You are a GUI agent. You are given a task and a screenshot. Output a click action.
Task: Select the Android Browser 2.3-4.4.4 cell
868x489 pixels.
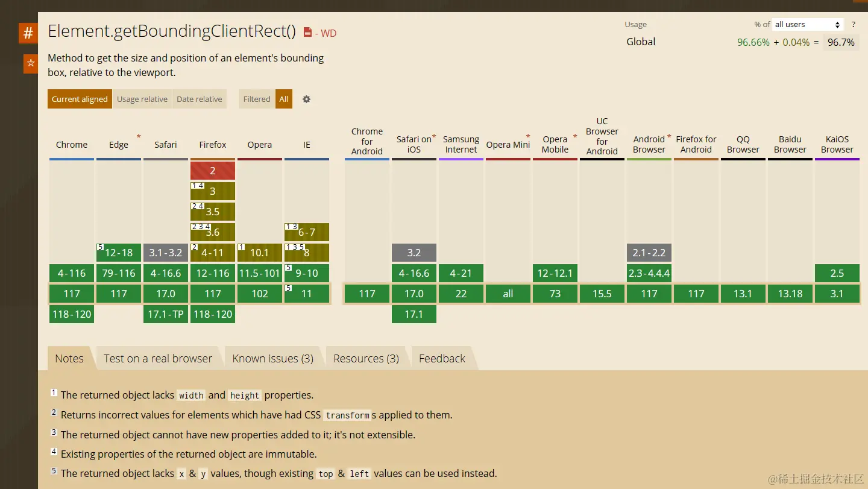(649, 273)
